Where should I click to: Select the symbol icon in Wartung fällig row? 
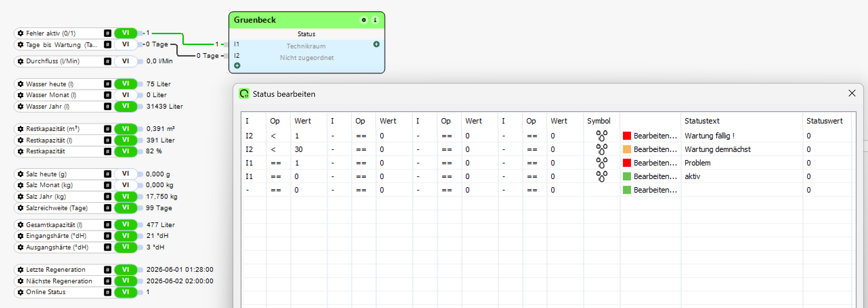602,136
